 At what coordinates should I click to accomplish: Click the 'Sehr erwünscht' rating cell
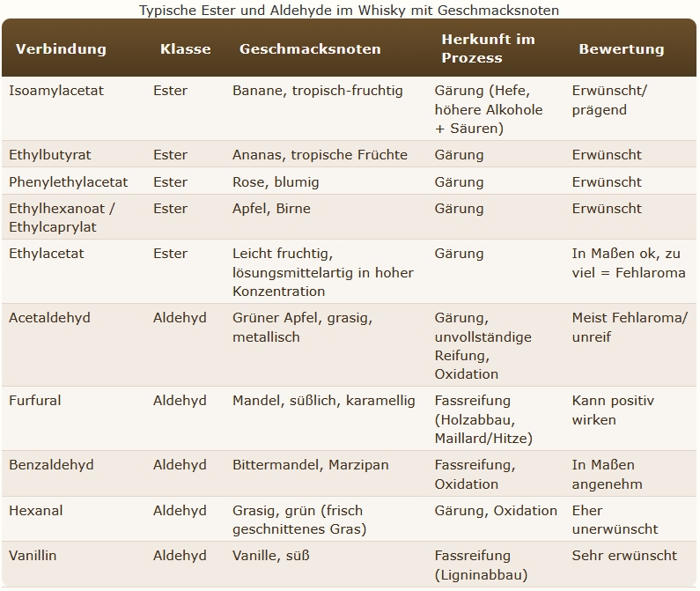coord(624,556)
